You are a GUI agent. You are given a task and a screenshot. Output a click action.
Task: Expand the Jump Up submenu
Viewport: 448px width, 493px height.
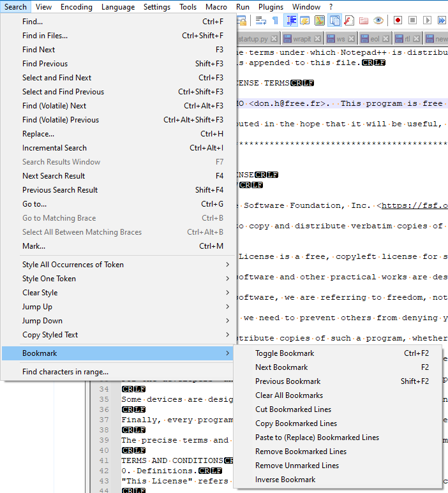pos(125,307)
